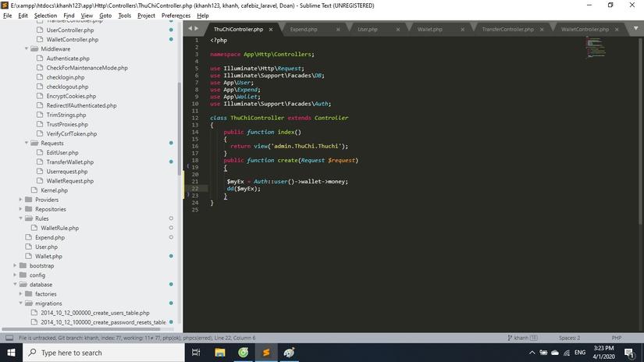This screenshot has width=644, height=362.
Task: Click the khanh git branch indicator
Action: 522,338
